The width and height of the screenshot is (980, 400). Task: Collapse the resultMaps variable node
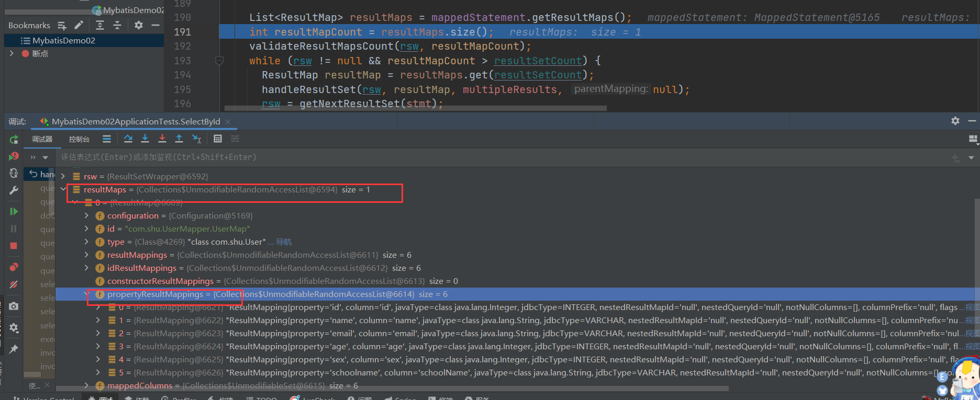pos(63,189)
